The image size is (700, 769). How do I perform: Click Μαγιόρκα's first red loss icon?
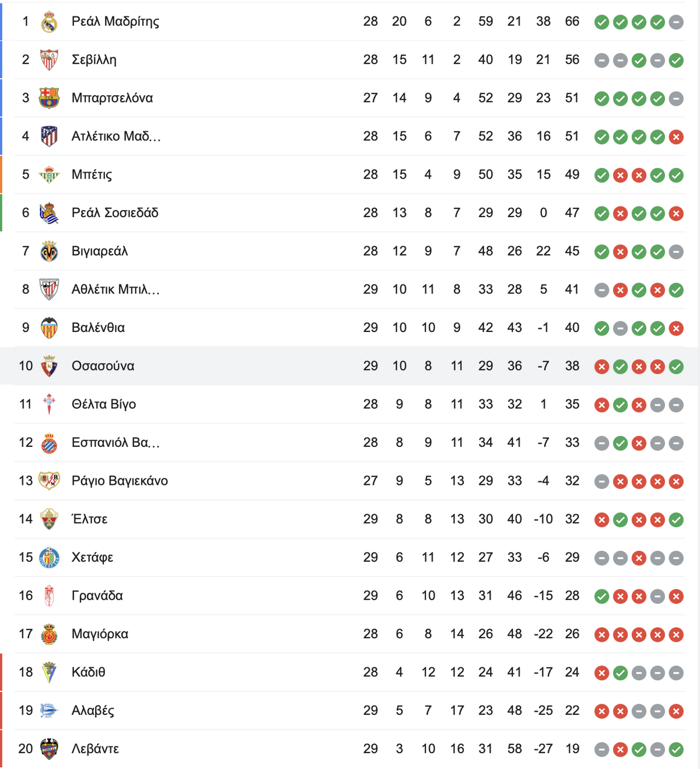pyautogui.click(x=601, y=635)
